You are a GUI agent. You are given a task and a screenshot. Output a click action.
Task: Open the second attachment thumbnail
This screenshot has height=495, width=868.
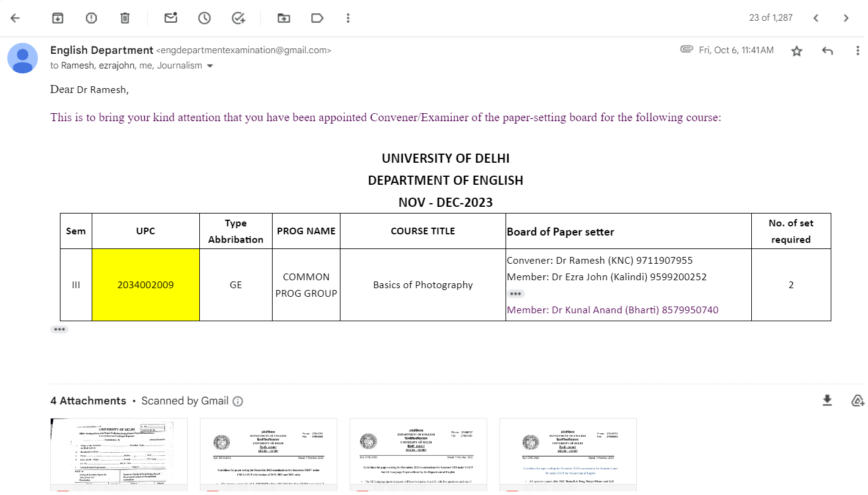coord(268,455)
